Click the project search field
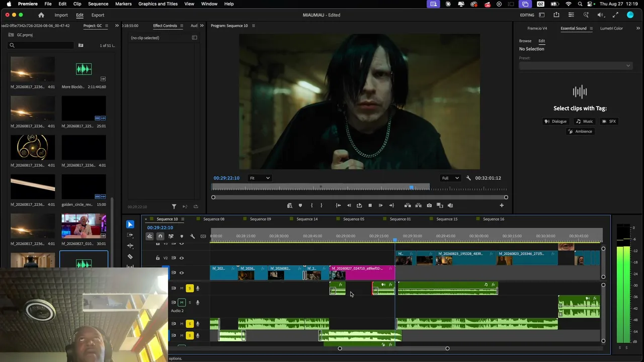Viewport: 644px width, 362px height. 41,46
